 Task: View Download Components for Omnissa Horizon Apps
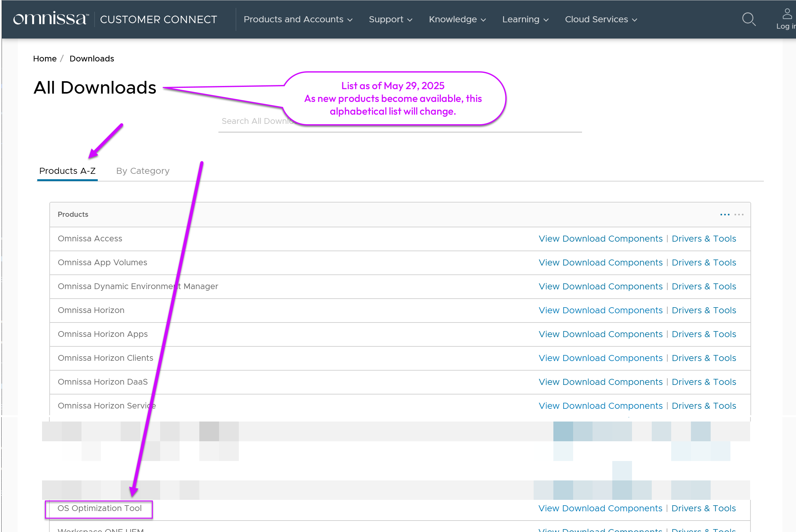[601, 334]
